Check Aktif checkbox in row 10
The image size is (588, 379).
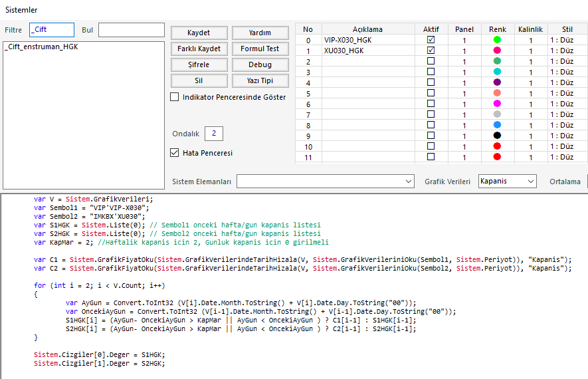pyautogui.click(x=431, y=146)
